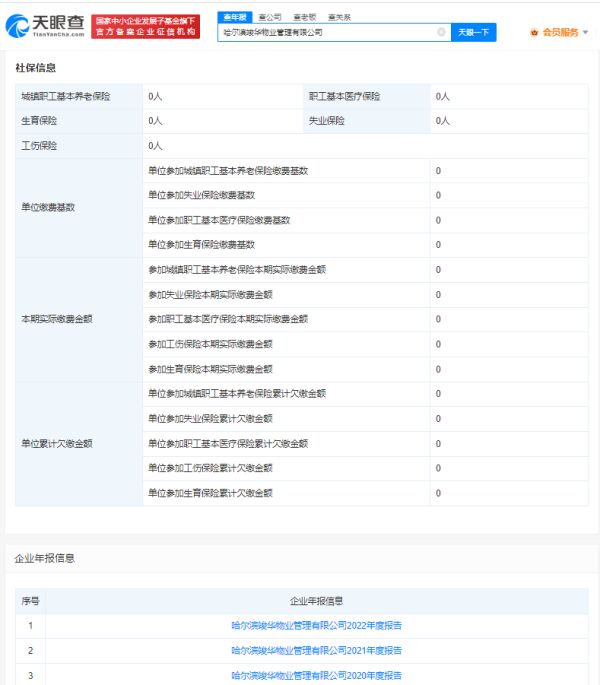Click the 企业年报信息 section heading
The width and height of the screenshot is (600, 685).
44,557
